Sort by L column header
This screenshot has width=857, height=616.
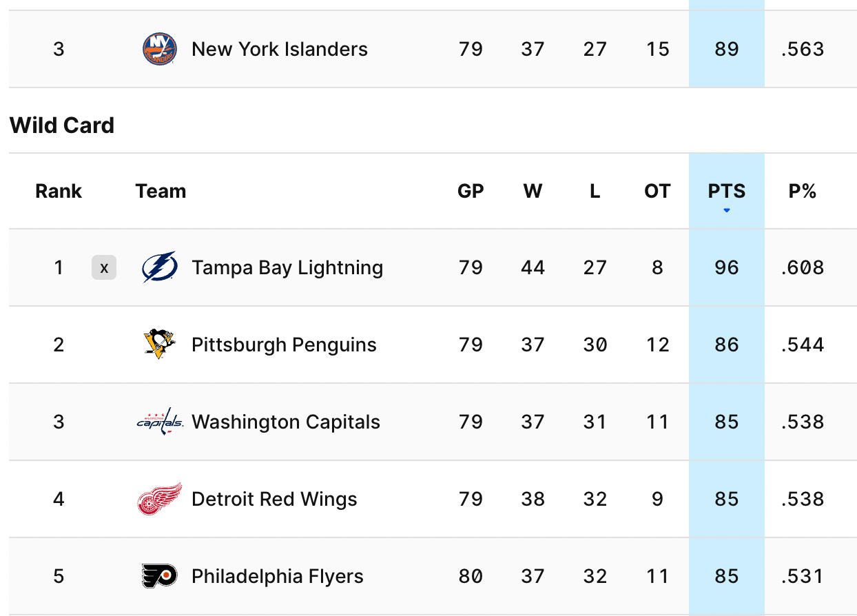(595, 191)
